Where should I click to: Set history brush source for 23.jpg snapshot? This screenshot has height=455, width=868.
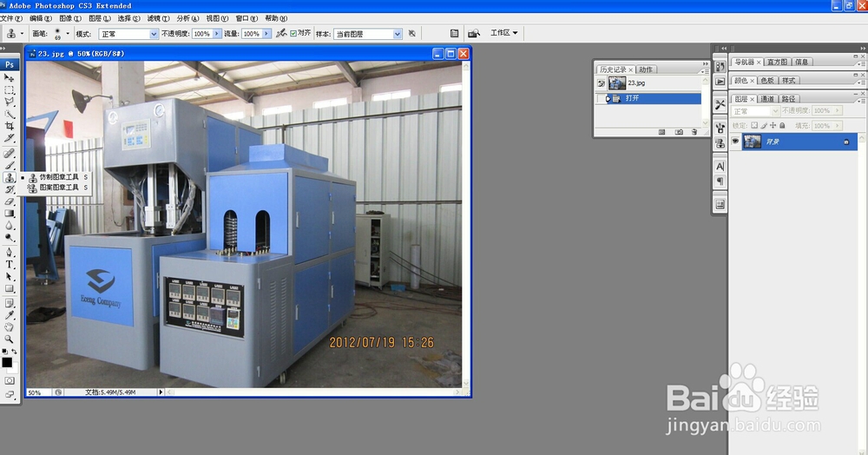(x=602, y=83)
